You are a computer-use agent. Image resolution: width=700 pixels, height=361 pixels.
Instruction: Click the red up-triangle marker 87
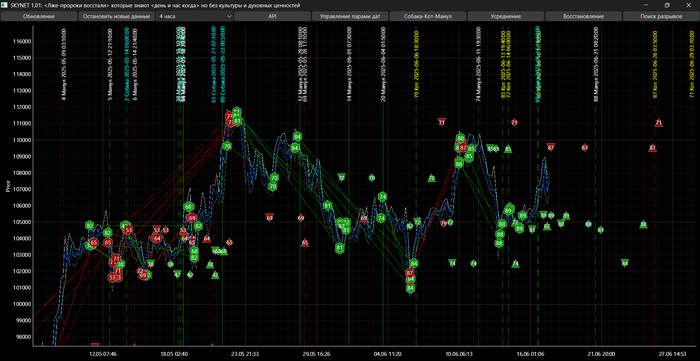coord(652,148)
